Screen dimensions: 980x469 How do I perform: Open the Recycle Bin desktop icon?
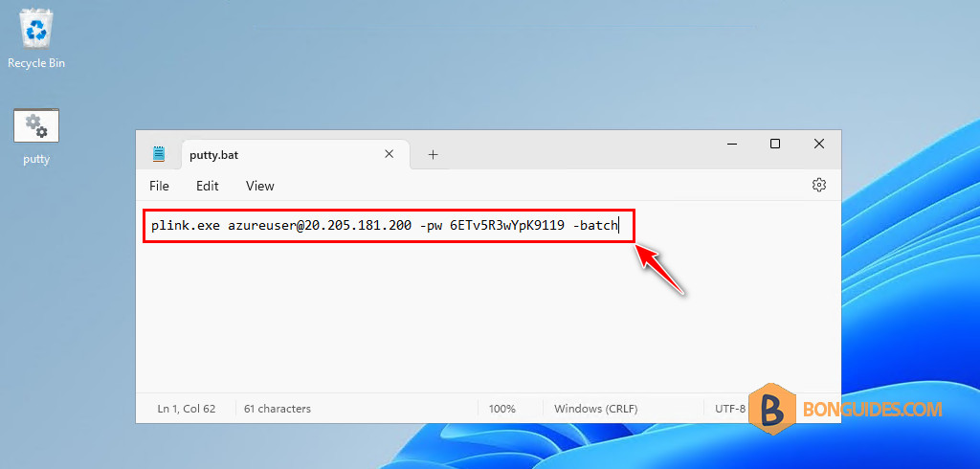(36, 30)
